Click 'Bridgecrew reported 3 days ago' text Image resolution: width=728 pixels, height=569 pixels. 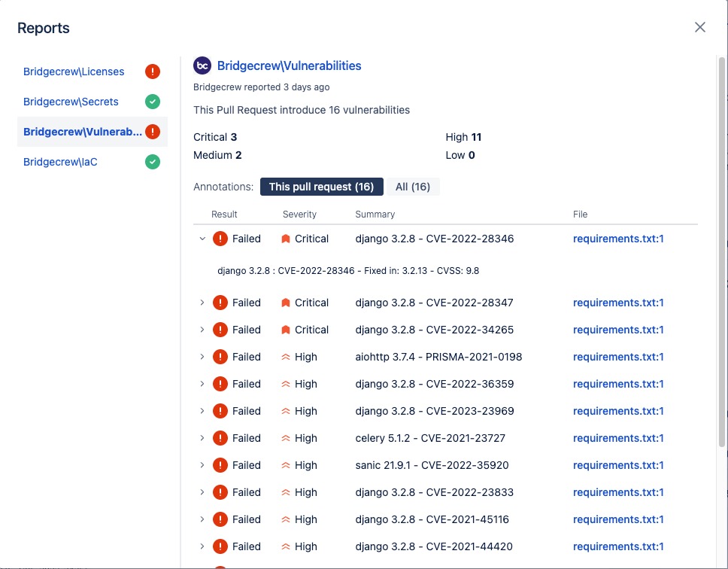262,87
